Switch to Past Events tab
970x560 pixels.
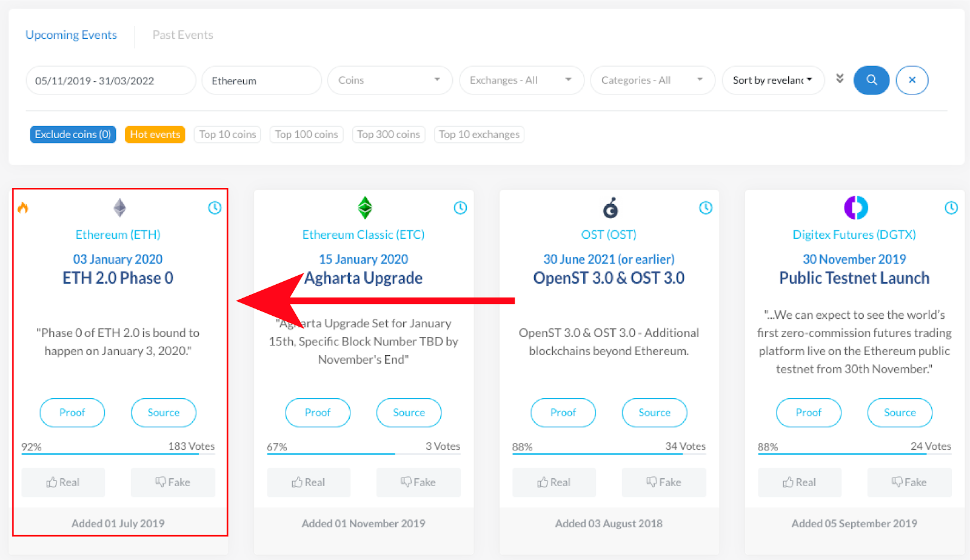coord(182,35)
